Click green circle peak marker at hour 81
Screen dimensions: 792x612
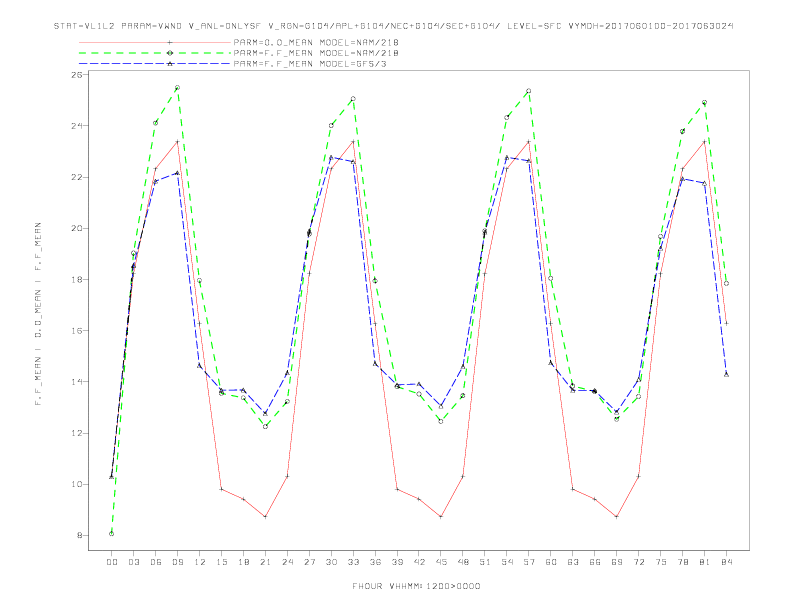coord(705,103)
